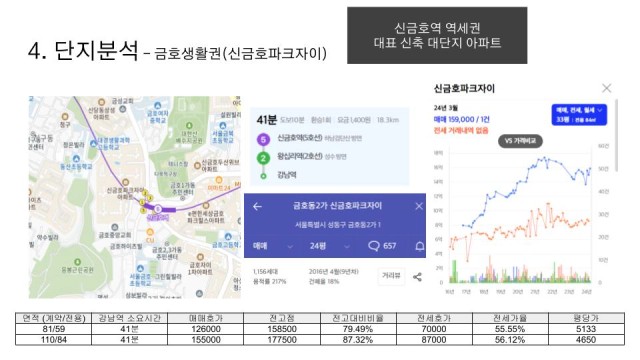Close the 금호동2가 신금호파크자이 blue panel
This screenshot has width=640, height=360.
click(419, 206)
